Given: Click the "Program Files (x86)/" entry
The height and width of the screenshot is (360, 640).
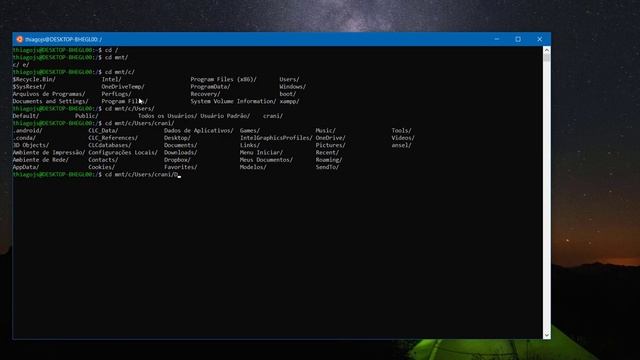Looking at the screenshot, I should pyautogui.click(x=223, y=79).
